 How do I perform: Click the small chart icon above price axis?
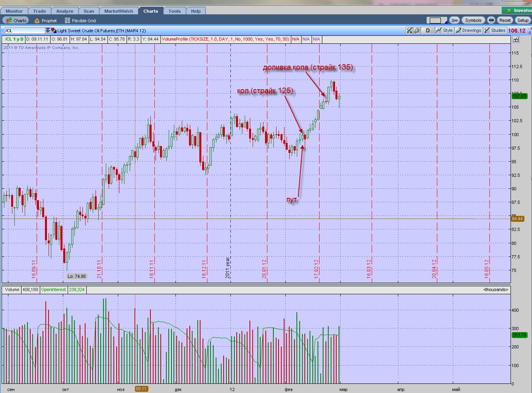click(x=516, y=39)
